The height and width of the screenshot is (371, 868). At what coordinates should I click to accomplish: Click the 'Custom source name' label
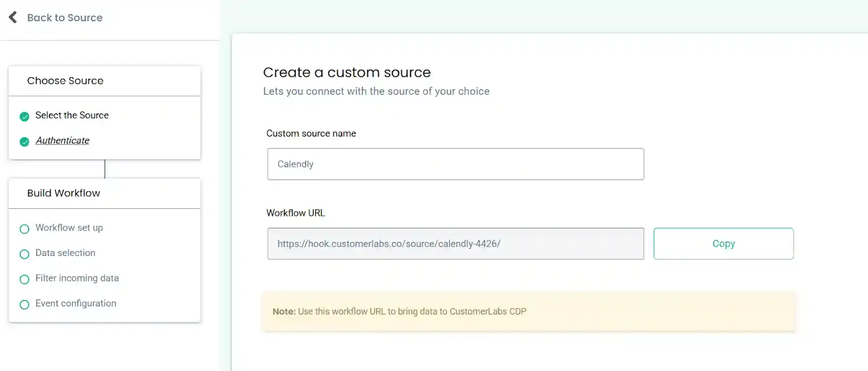tap(311, 133)
